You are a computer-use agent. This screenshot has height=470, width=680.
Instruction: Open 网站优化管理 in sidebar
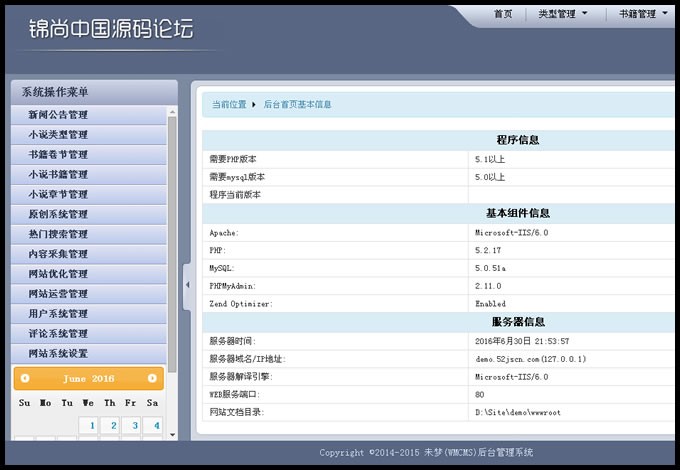coord(88,274)
